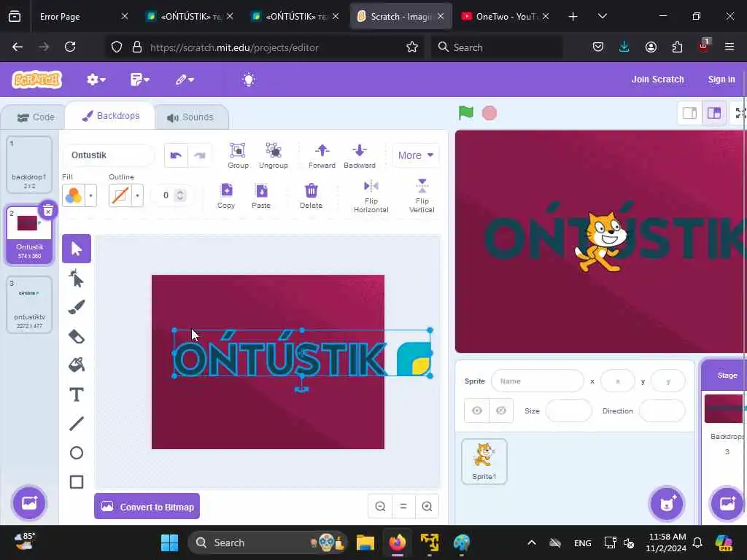Image resolution: width=747 pixels, height=560 pixels.
Task: Show the sprite with eye icon
Action: pyautogui.click(x=477, y=411)
